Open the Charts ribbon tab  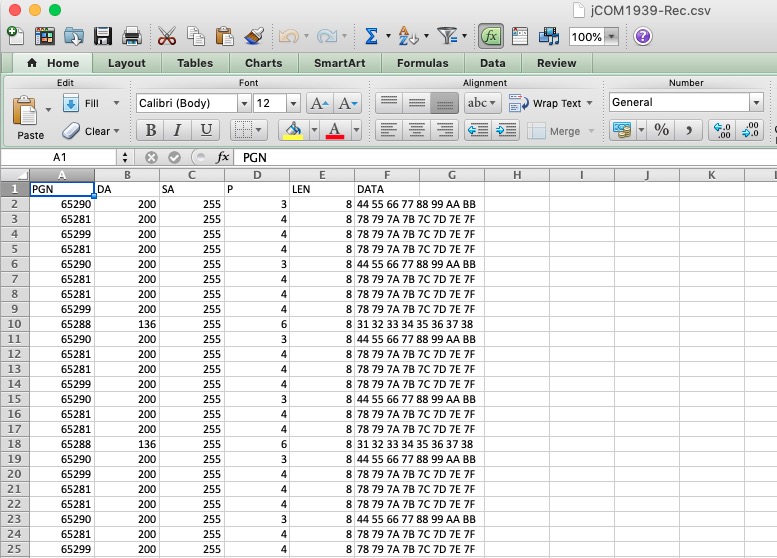point(263,63)
